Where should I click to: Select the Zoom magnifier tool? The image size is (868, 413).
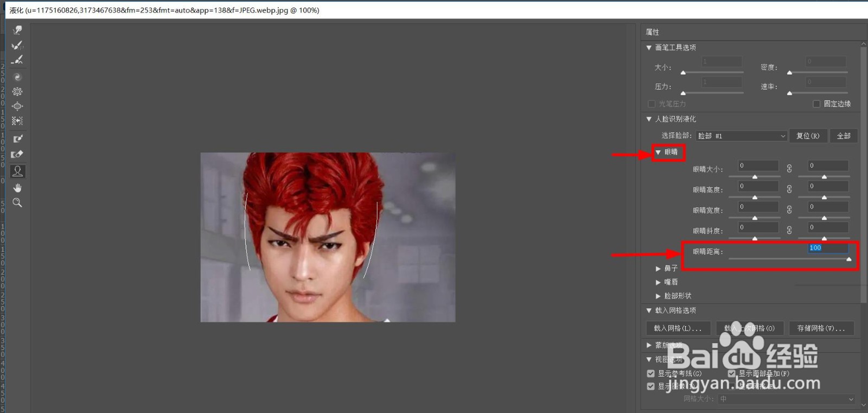pyautogui.click(x=17, y=202)
